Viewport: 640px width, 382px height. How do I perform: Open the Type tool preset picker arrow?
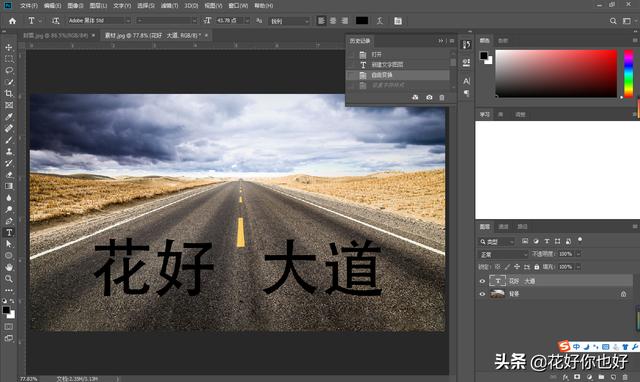[40, 21]
